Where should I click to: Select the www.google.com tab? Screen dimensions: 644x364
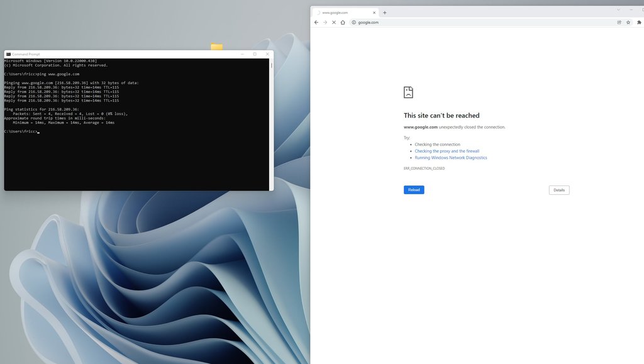click(x=346, y=13)
